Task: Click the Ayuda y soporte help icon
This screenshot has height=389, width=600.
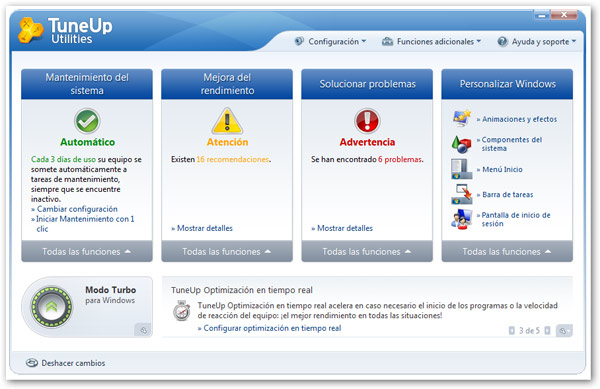Action: click(502, 41)
